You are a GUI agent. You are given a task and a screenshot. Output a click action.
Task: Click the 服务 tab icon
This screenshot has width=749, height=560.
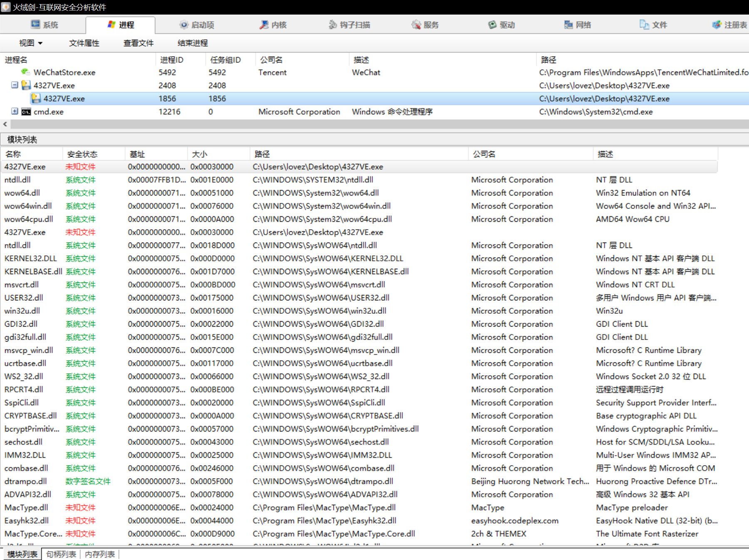click(x=416, y=25)
